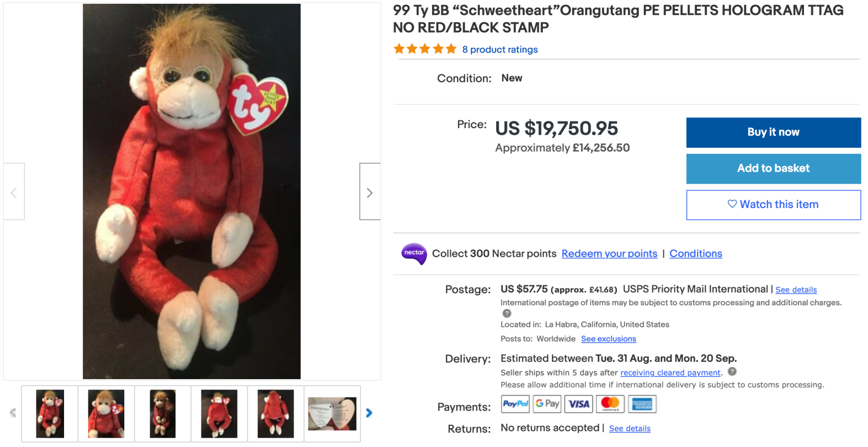Viewport: 868px width, 447px height.
Task: Click the Visa card icon
Action: [x=579, y=404]
